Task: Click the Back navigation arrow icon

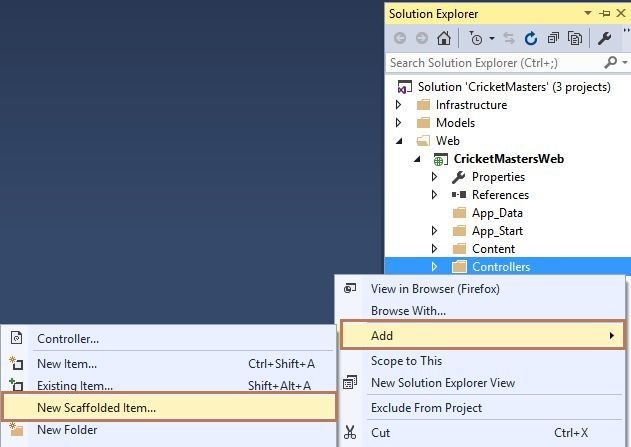Action: 400,39
